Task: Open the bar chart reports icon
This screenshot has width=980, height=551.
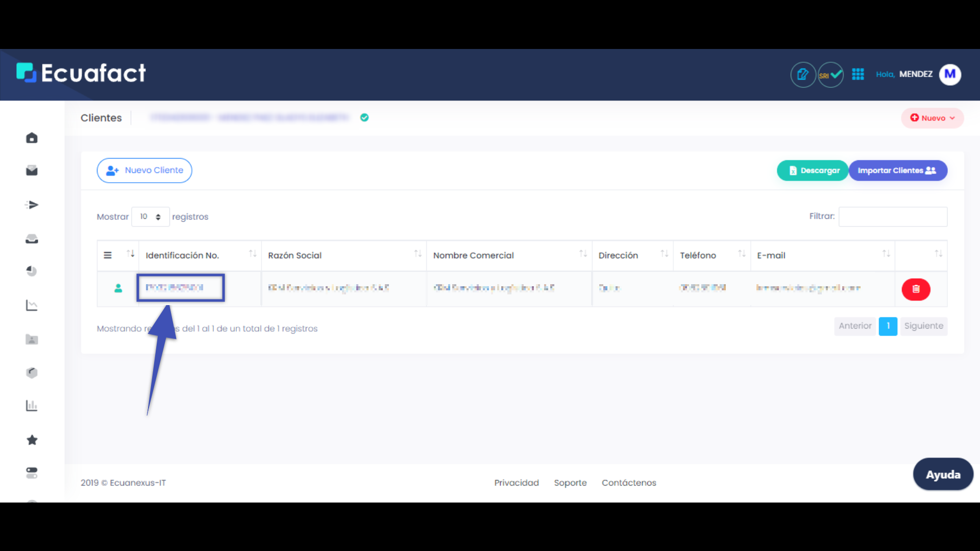Action: point(32,406)
